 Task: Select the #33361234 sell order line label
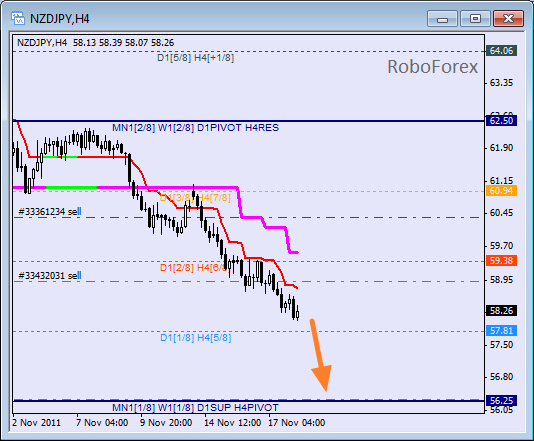click(x=50, y=211)
